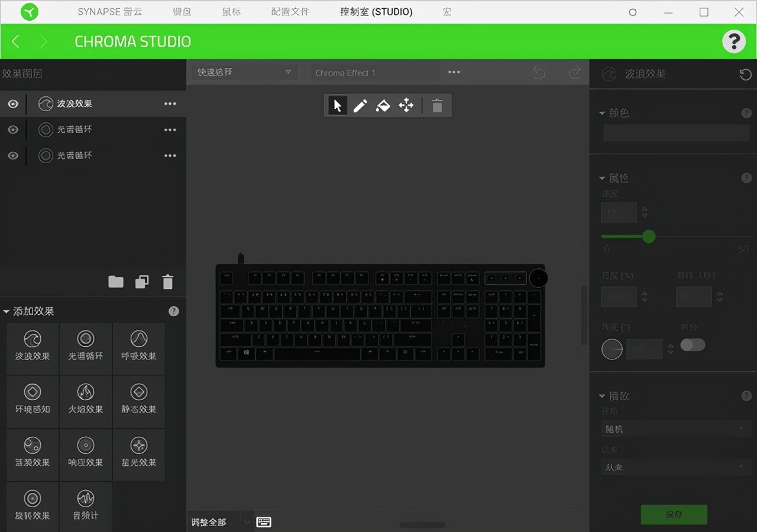Open the Wave effect layer's more options menu
The height and width of the screenshot is (532, 757).
[170, 104]
